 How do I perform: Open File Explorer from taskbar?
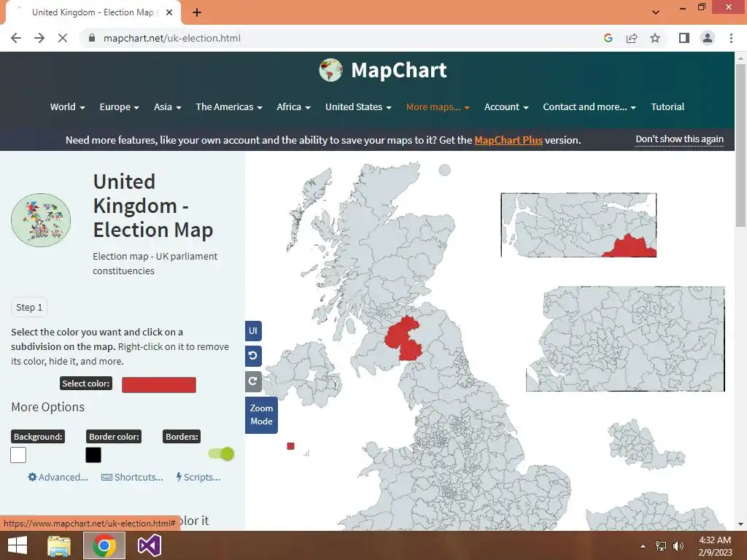(59, 545)
